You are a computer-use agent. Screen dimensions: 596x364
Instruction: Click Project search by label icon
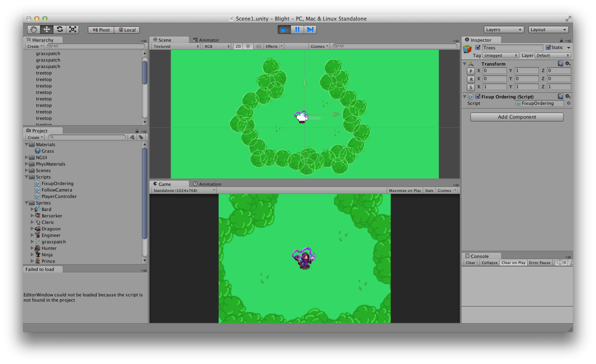coord(141,137)
